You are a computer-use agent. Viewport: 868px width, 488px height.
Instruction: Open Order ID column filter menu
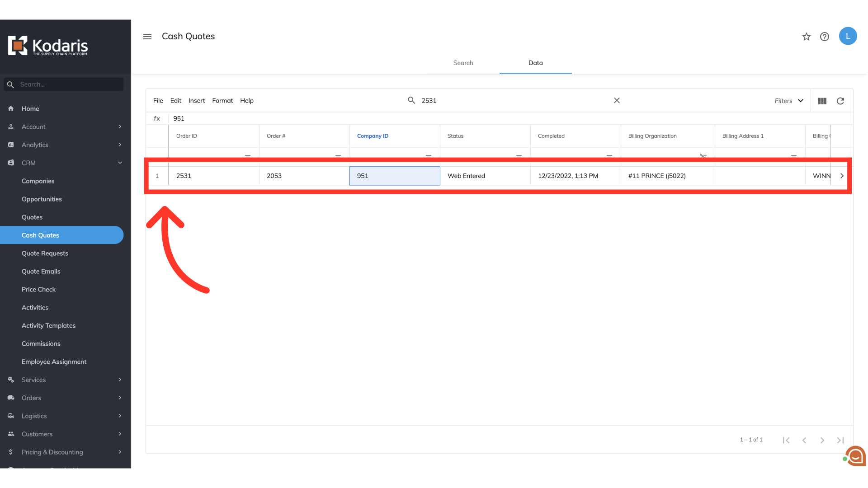tap(248, 156)
